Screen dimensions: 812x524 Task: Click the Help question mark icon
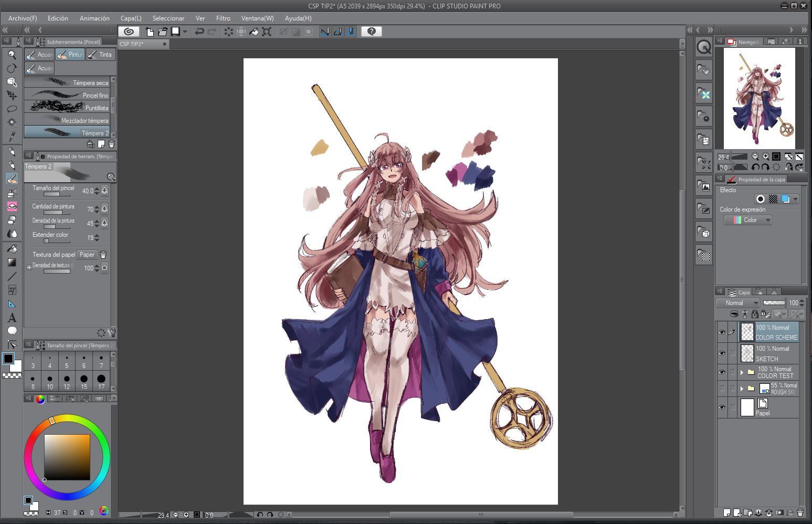click(372, 32)
